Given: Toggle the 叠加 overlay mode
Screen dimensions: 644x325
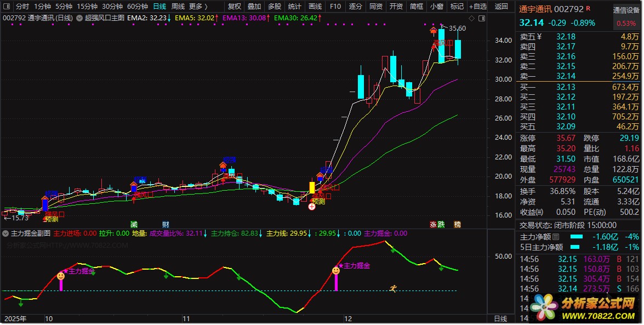Looking at the screenshot, I should point(254,7).
